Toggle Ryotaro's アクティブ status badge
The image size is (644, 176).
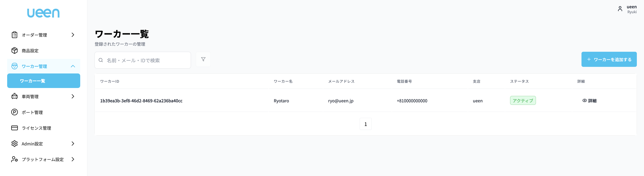[523, 100]
